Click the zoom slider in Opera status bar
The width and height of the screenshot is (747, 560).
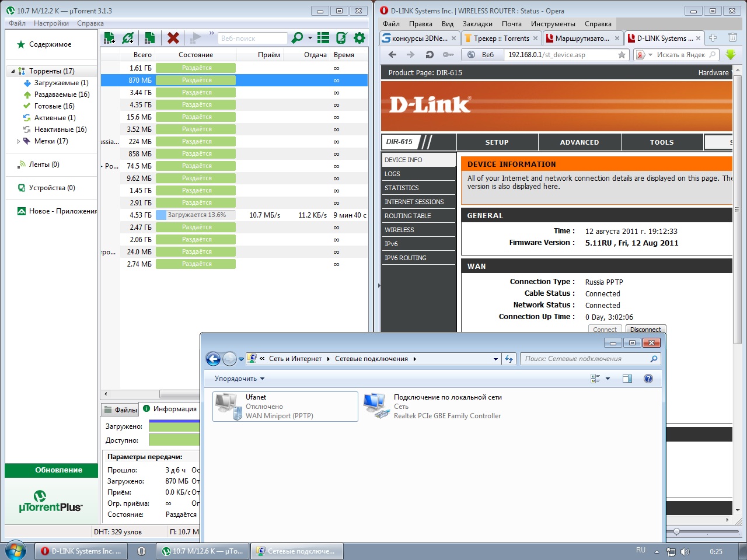[x=676, y=531]
